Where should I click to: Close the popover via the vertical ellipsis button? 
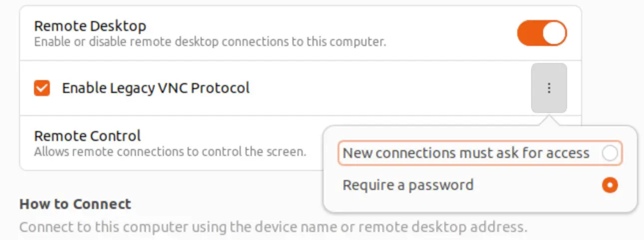pyautogui.click(x=549, y=88)
